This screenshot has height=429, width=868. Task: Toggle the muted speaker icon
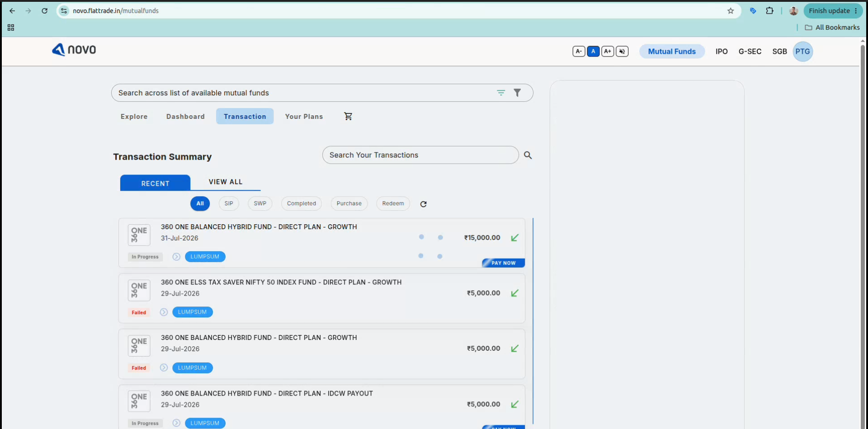point(622,52)
